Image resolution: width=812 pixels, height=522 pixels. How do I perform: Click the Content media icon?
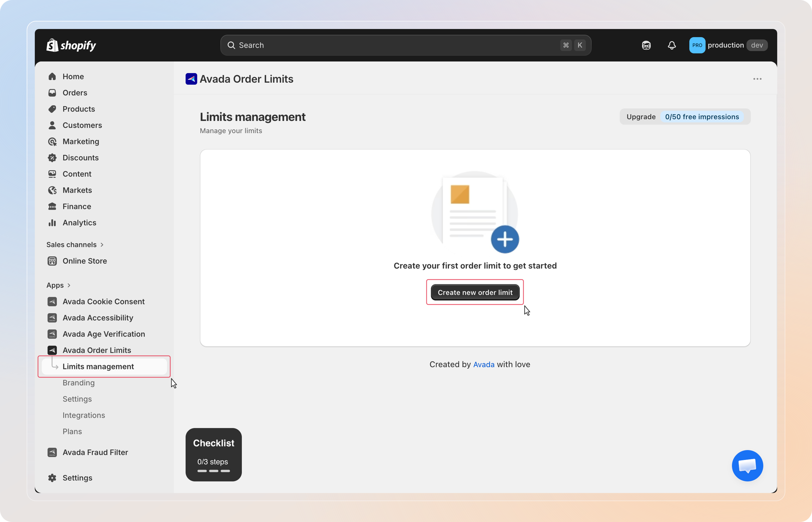pos(52,174)
